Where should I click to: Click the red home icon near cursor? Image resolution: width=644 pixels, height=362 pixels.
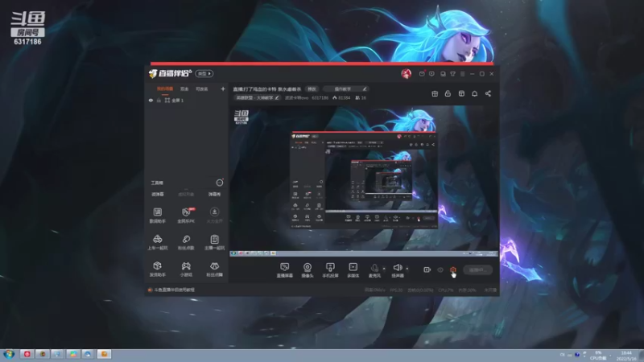[x=453, y=269]
